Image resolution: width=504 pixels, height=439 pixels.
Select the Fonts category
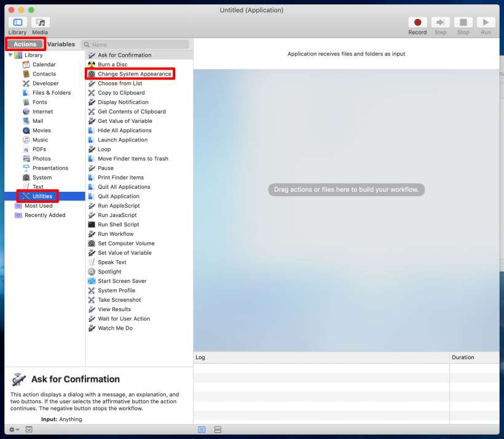[x=39, y=102]
